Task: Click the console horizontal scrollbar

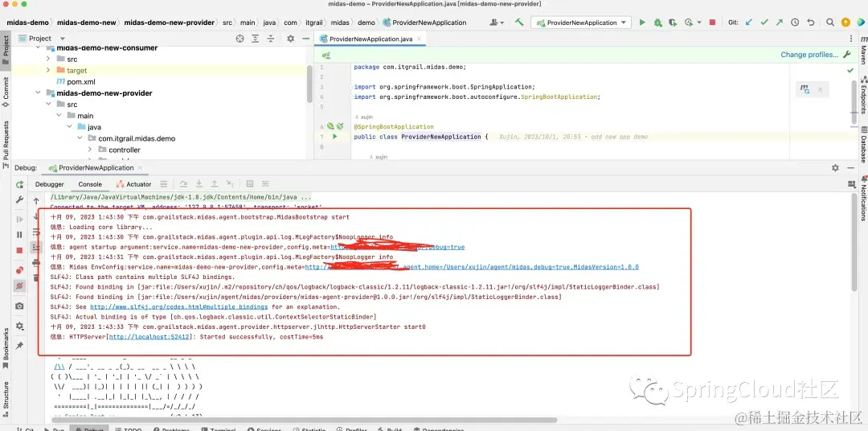Action: [x=304, y=420]
